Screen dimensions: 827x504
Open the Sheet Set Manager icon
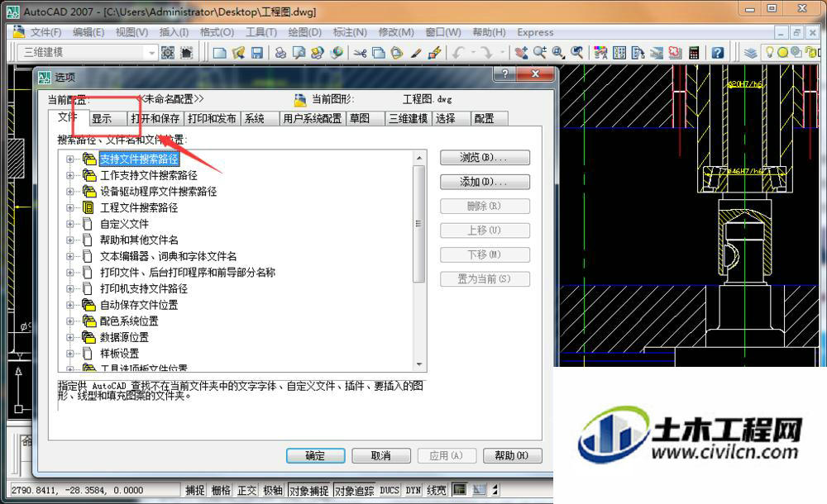(656, 52)
